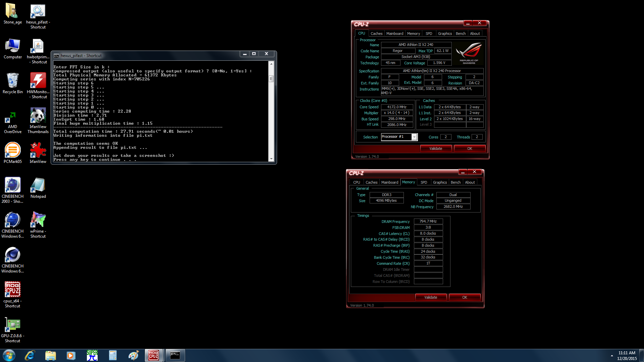Viewport: 644px width, 362px height.
Task: Launch GPU-Z.0.8.6 shortcut icon
Action: point(12,330)
